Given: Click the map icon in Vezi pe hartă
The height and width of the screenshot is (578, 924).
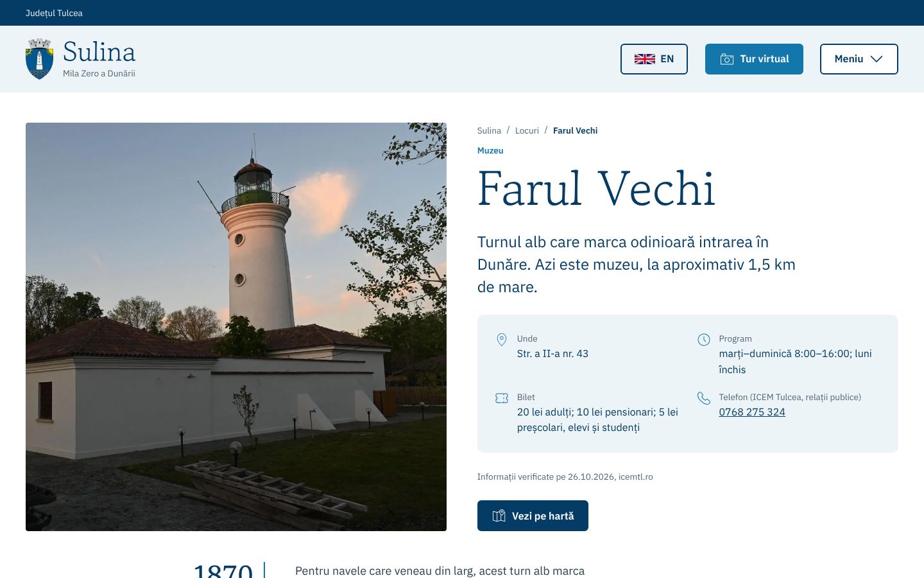Looking at the screenshot, I should [499, 516].
